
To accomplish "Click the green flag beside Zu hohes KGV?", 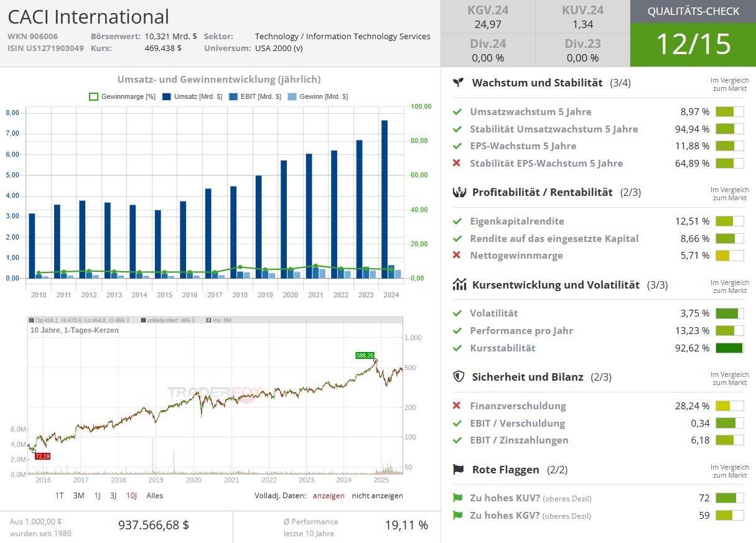I will [x=458, y=515].
